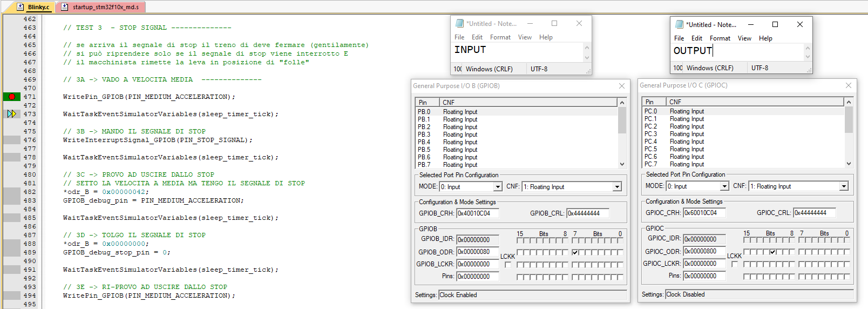This screenshot has height=309, width=868.
Task: Uncheck the checked GPIOC_ODR bit 11 box
Action: (x=772, y=252)
